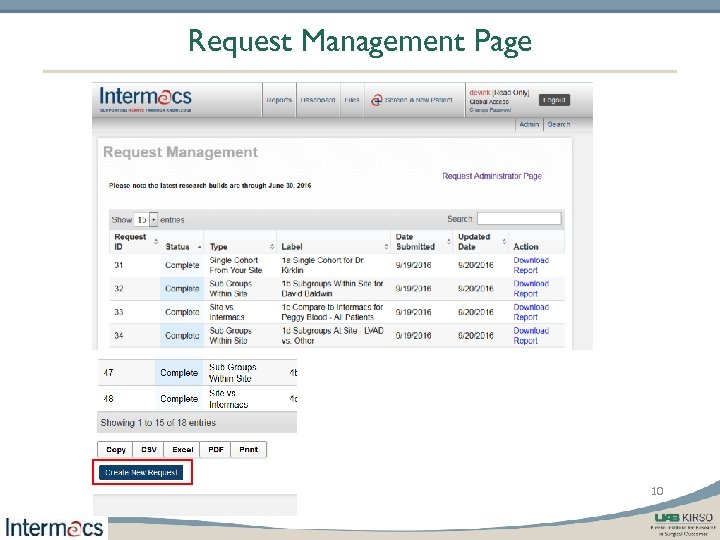The width and height of the screenshot is (720, 540).
Task: Download Report for request 32
Action: click(x=531, y=288)
